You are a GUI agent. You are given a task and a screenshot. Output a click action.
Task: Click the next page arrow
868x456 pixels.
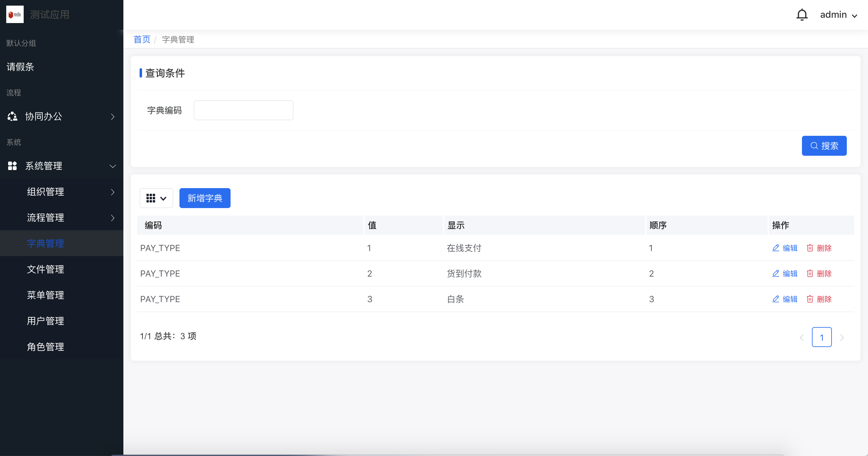(x=842, y=337)
